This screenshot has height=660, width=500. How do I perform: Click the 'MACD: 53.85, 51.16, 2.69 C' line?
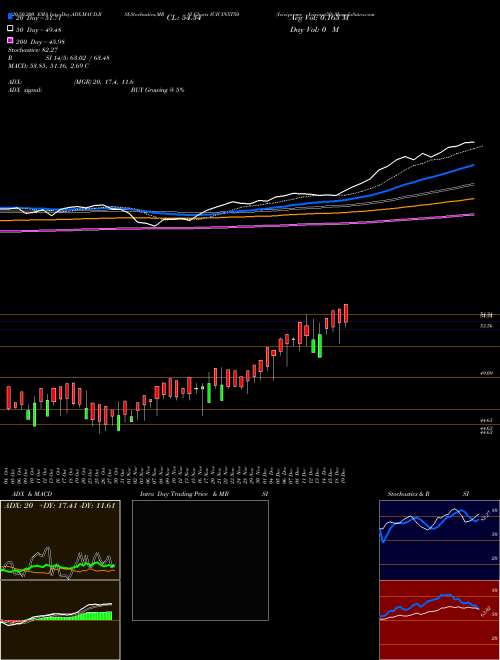[48, 66]
